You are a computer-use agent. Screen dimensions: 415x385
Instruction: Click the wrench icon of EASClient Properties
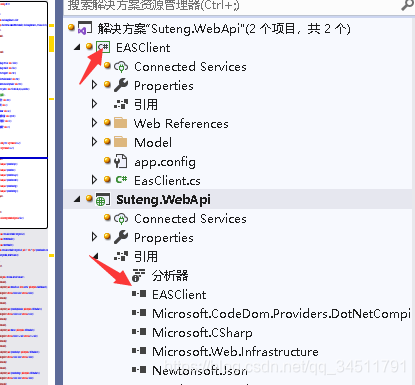[121, 85]
